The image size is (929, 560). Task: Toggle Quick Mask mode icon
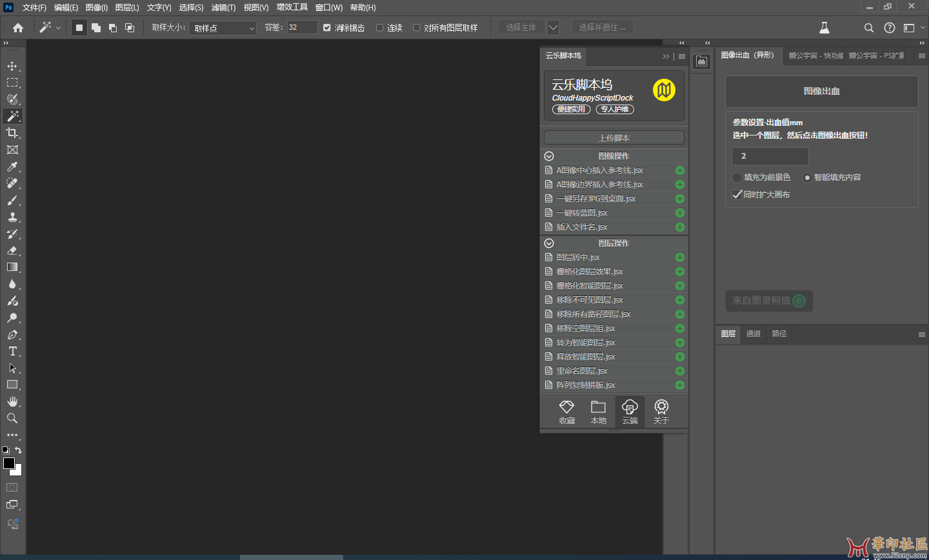(x=12, y=488)
